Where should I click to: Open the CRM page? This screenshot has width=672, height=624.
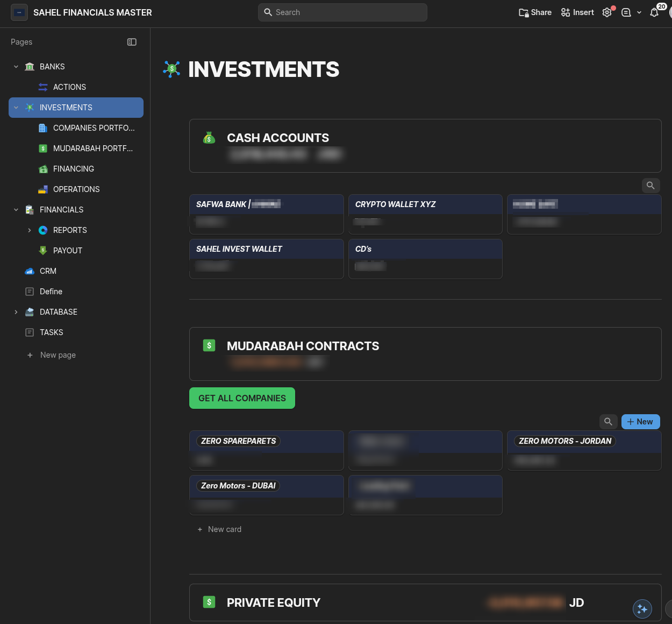48,271
